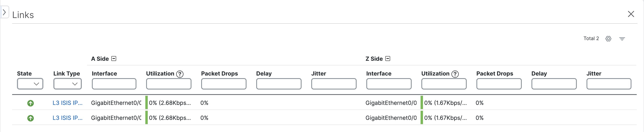Image resolution: width=644 pixels, height=132 pixels.
Task: Click the Z Side Utilization help icon
Action: click(455, 74)
